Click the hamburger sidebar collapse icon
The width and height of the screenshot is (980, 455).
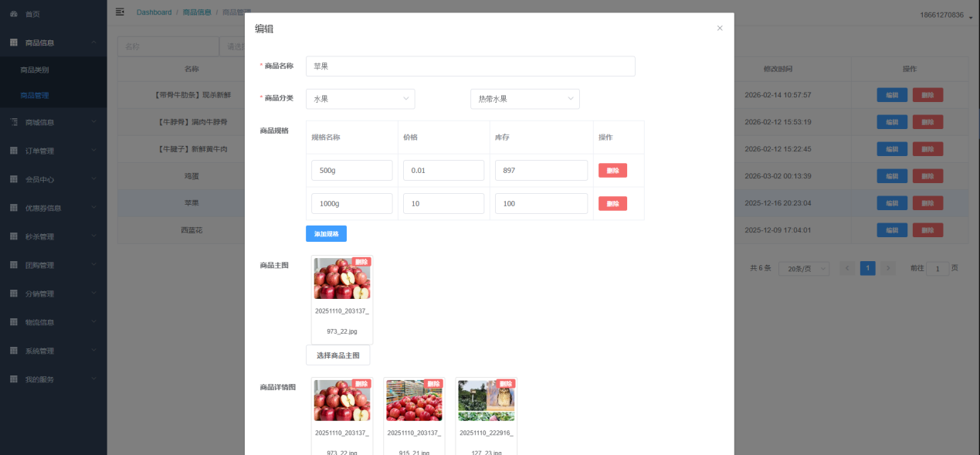[x=120, y=12]
